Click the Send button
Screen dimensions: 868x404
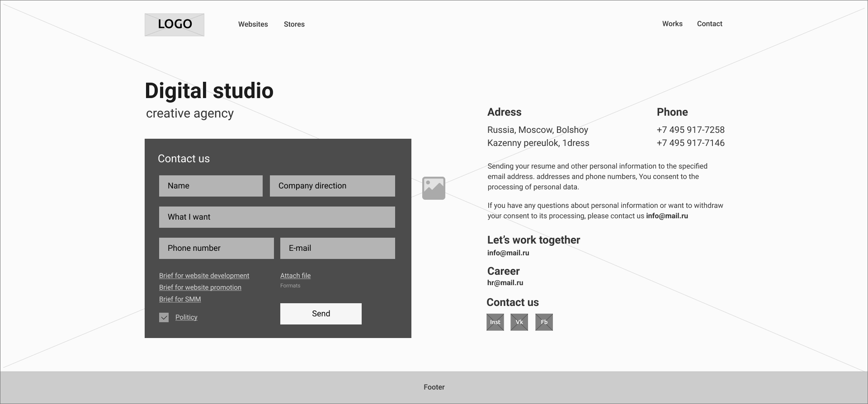pyautogui.click(x=321, y=314)
